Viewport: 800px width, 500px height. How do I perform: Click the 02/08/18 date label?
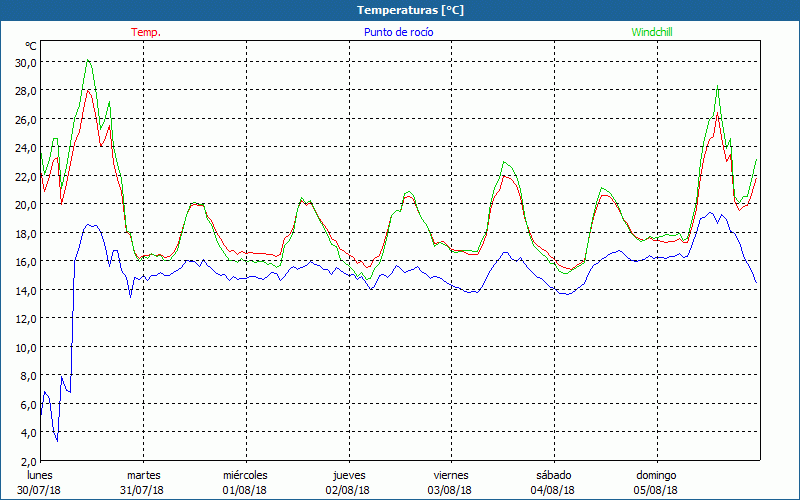(x=348, y=490)
